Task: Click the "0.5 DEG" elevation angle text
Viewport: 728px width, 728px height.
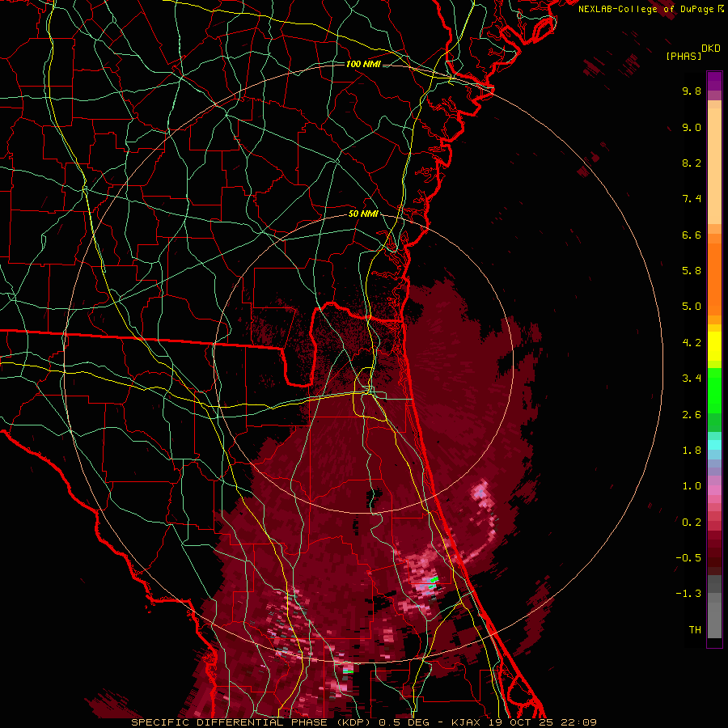Action: (405, 722)
